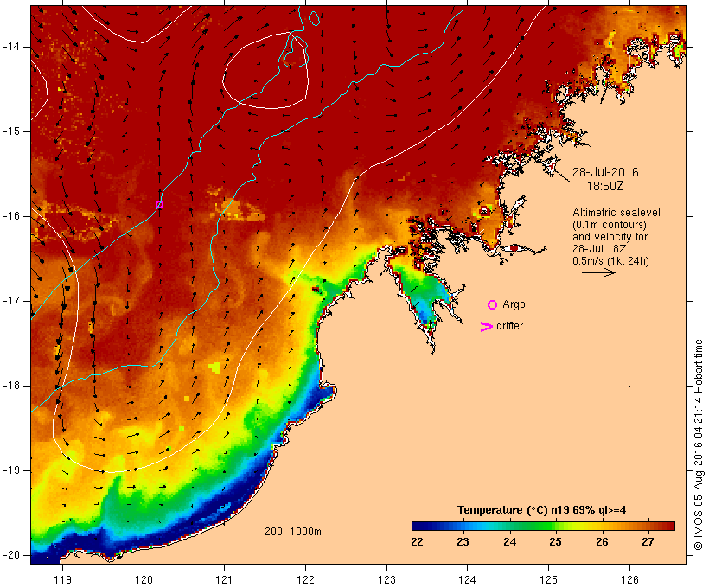This screenshot has width=709, height=588.
Task: Click latitude axis label -14
Action: pyautogui.click(x=11, y=47)
